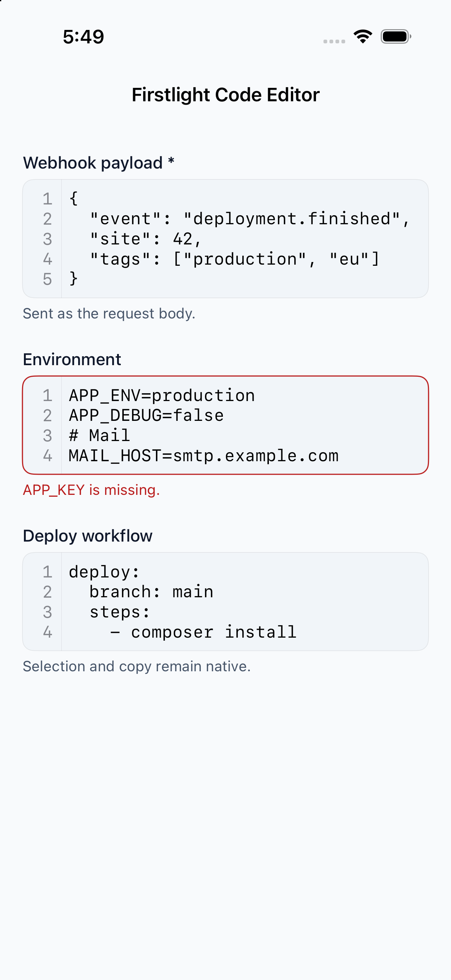Select the '# Mail' comment line

coord(99,435)
